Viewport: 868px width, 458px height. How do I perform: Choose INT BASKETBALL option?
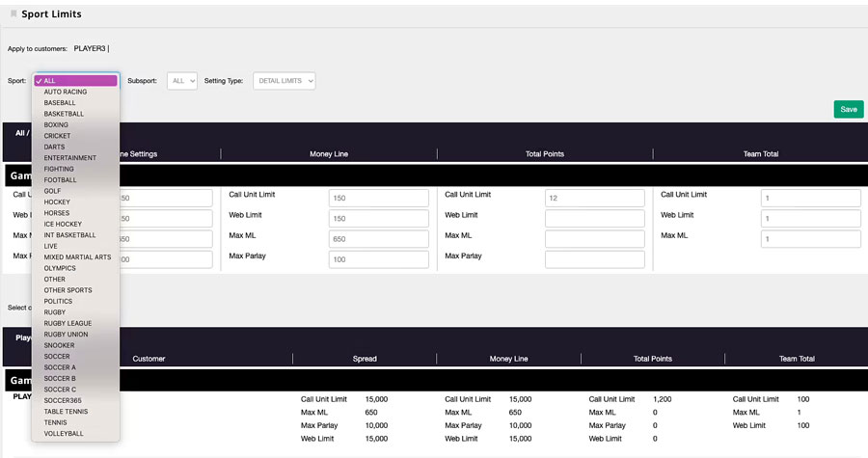(69, 235)
